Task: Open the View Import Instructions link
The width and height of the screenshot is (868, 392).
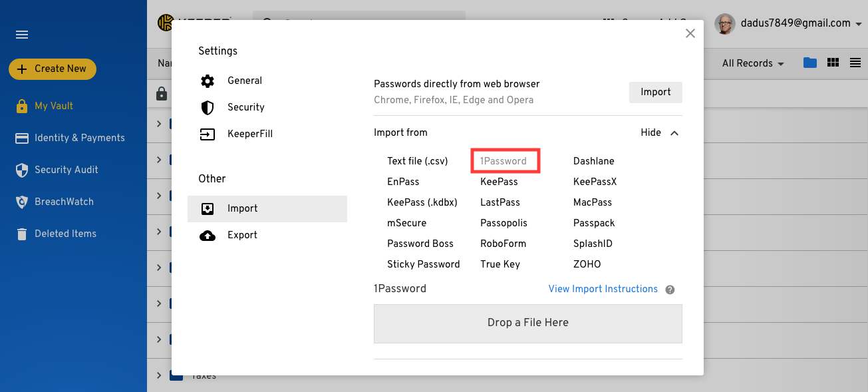Action: [603, 289]
